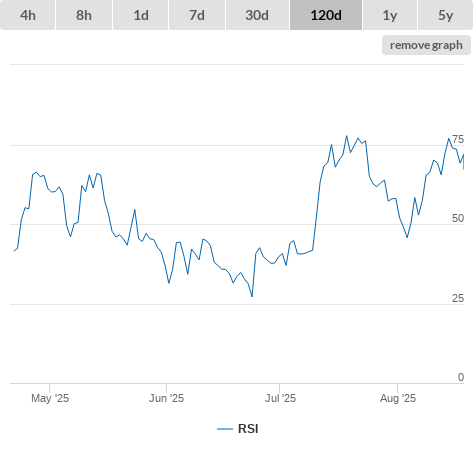Switch to the 4h time range

(28, 15)
